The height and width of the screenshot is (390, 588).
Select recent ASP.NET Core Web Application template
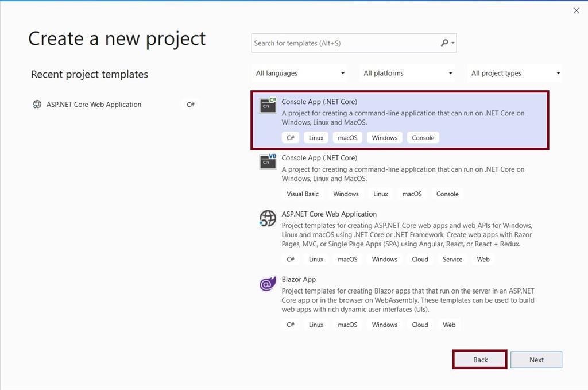[115, 105]
